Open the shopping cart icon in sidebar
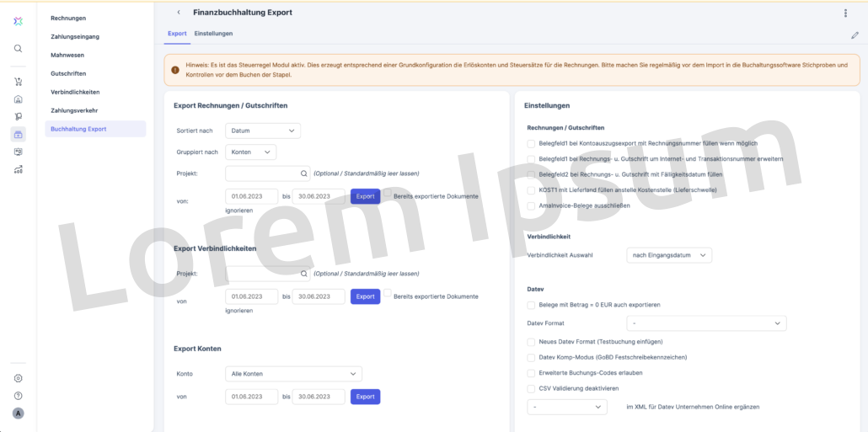The image size is (868, 432). point(18,82)
